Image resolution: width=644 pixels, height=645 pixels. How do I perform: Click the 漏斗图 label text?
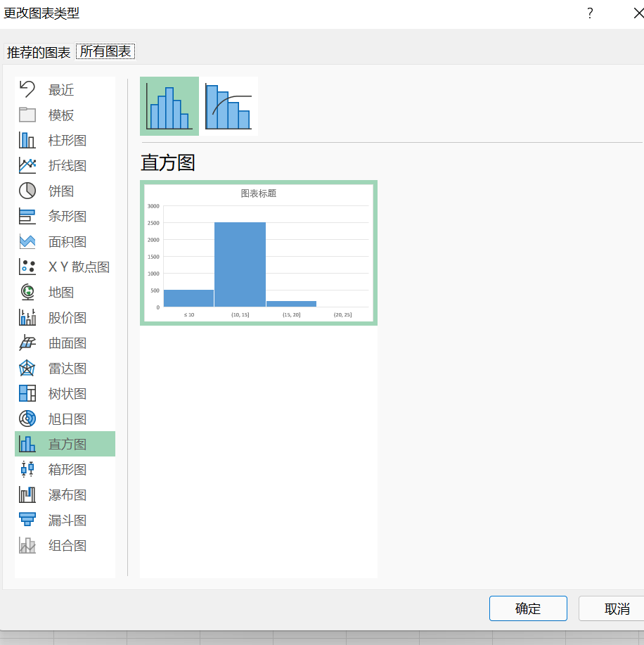coord(67,520)
